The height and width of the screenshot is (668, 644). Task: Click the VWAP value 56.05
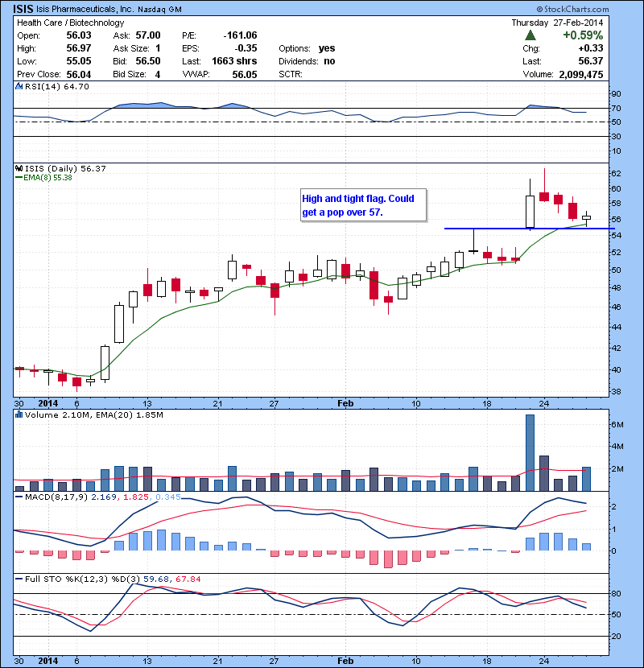[245, 75]
